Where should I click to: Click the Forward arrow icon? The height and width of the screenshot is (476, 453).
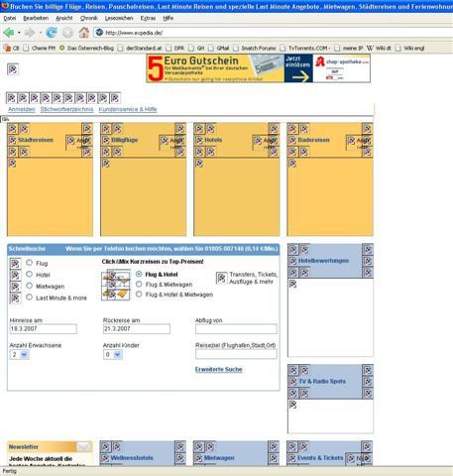(30, 33)
